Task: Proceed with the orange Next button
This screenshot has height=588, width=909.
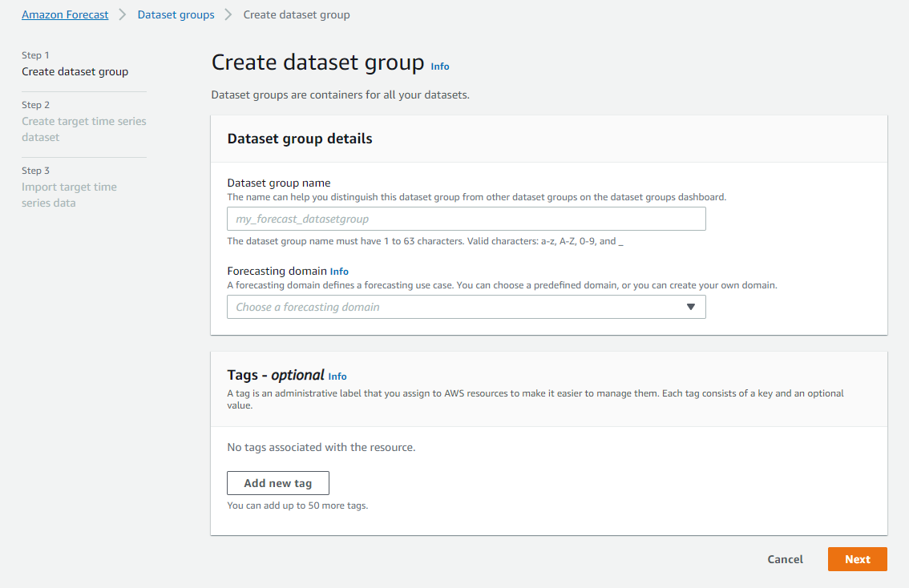Action: click(x=857, y=559)
